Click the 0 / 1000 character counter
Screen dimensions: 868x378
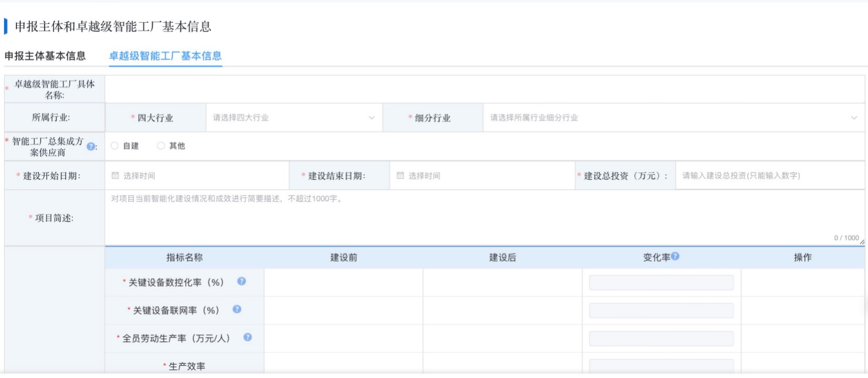(x=846, y=238)
